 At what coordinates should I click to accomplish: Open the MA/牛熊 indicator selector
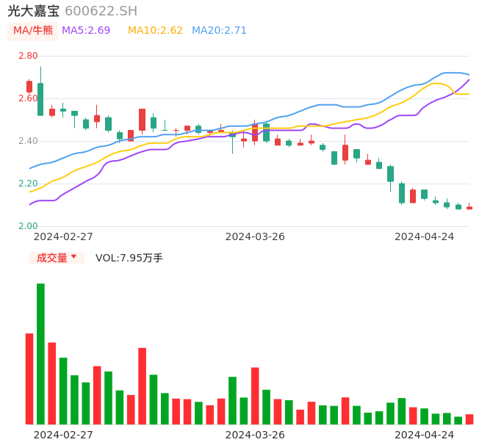[x=33, y=31]
